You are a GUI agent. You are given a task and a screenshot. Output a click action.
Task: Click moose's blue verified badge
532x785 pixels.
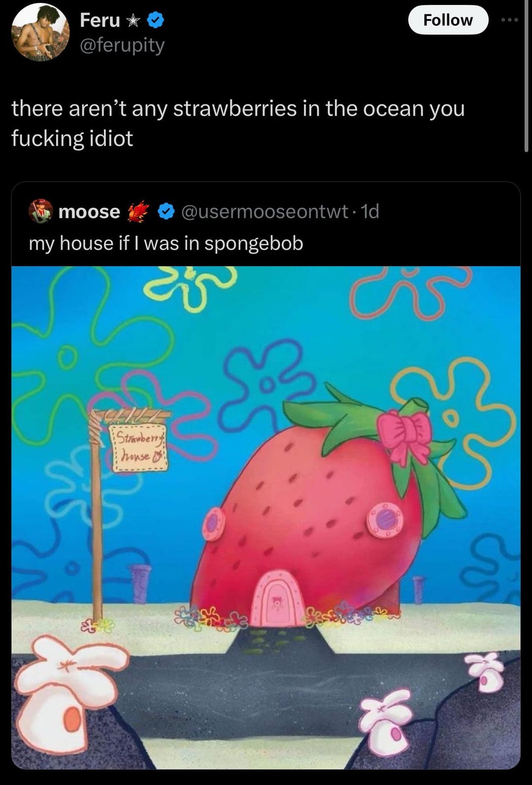166,211
